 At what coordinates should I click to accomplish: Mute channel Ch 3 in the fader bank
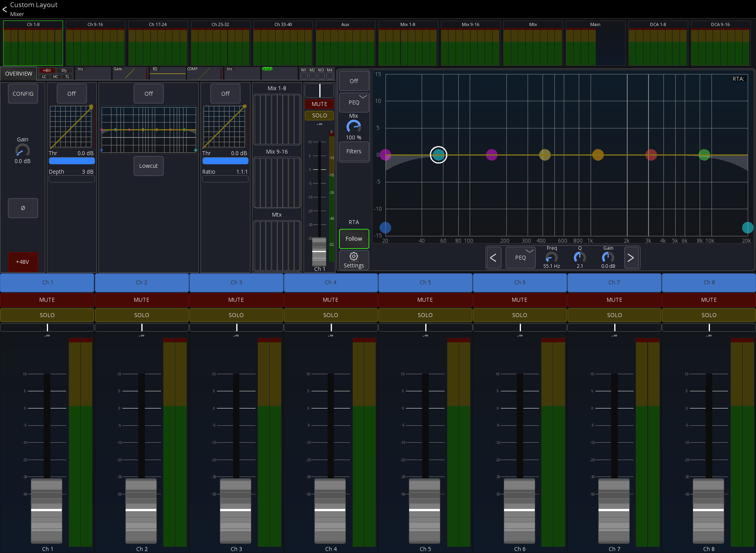point(236,300)
